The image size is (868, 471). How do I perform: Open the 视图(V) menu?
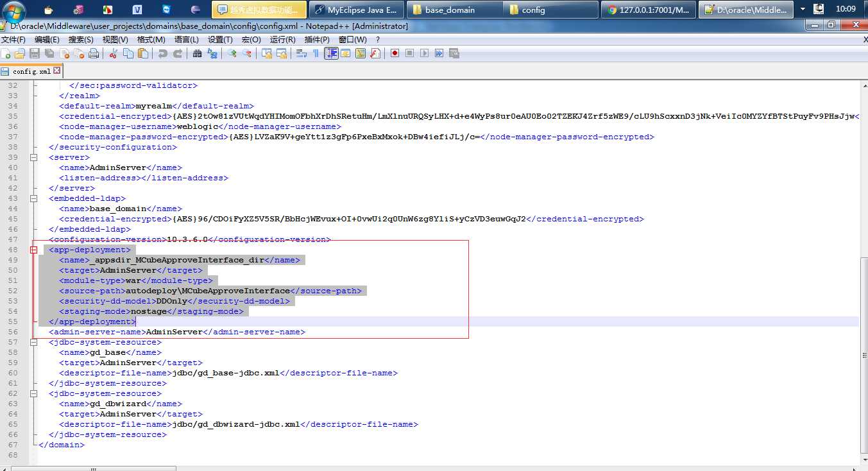[115, 40]
